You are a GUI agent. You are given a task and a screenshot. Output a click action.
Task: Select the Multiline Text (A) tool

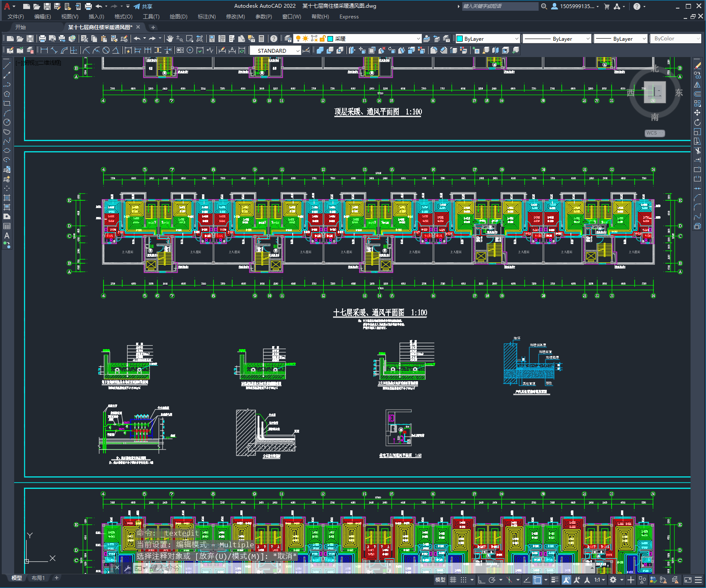click(x=7, y=235)
